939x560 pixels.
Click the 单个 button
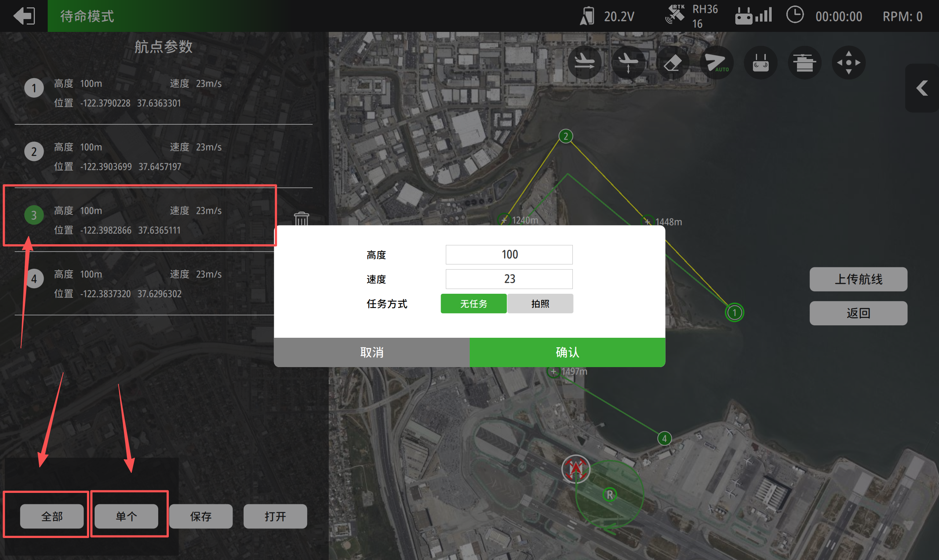126,516
